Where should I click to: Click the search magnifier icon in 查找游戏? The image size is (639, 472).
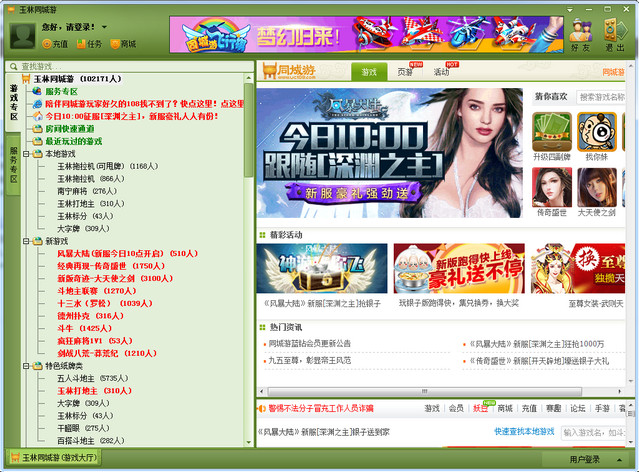click(13, 66)
